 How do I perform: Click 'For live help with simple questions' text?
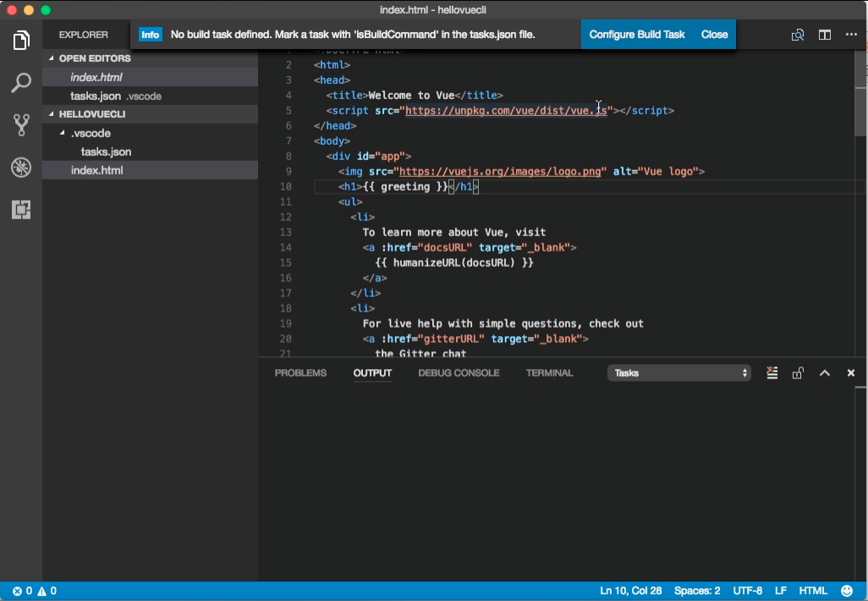click(x=470, y=323)
